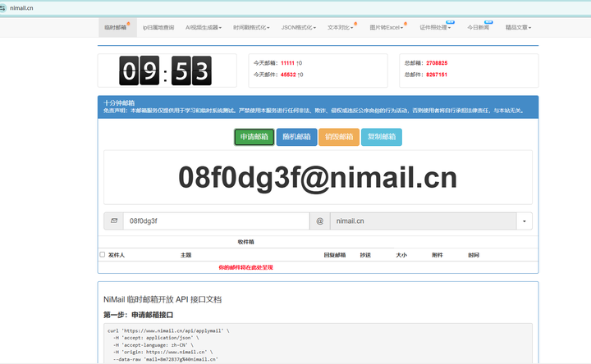Click the username input field containing 08f0dg3f
The width and height of the screenshot is (591, 364).
point(215,221)
